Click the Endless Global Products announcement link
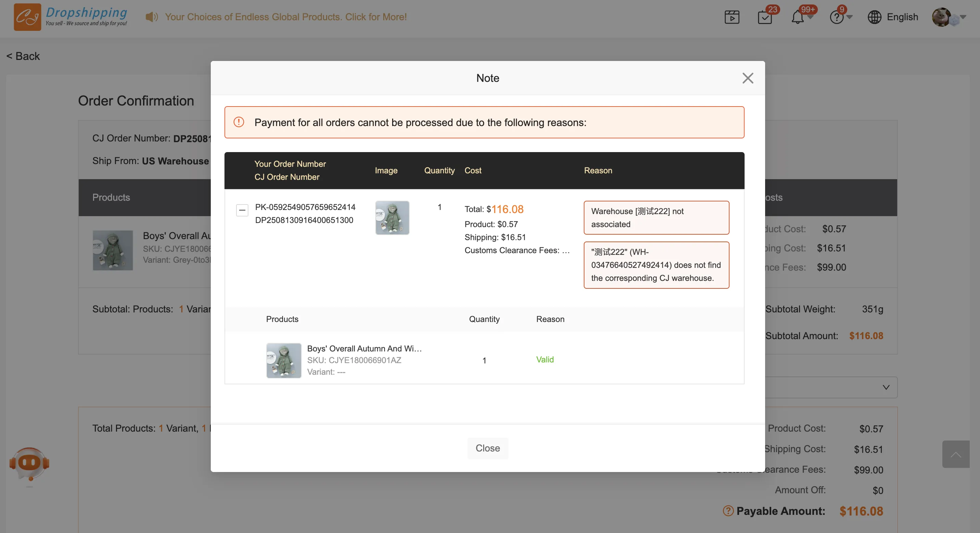The image size is (980, 533). pos(285,17)
